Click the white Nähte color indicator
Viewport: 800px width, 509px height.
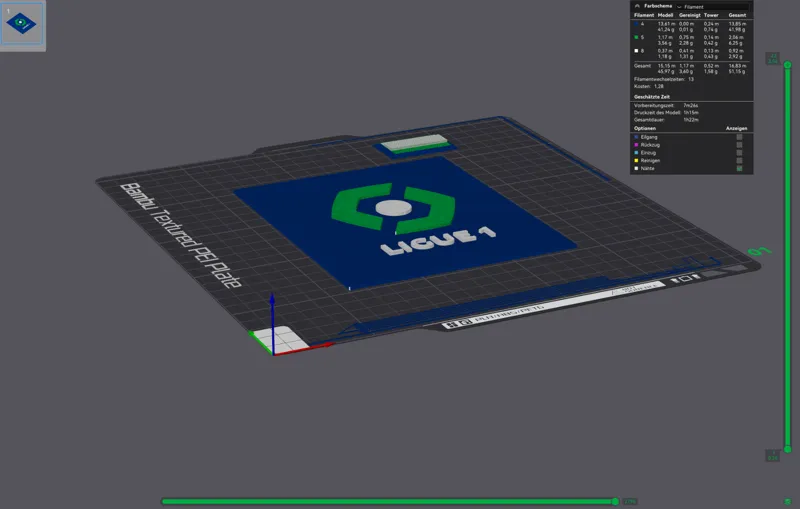(636, 168)
